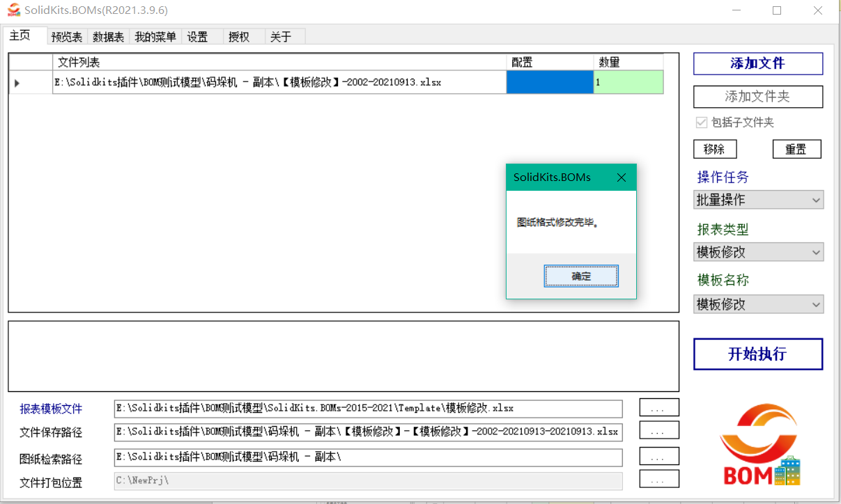This screenshot has height=504, width=841.
Task: Click the 添加文件 button
Action: tap(758, 63)
